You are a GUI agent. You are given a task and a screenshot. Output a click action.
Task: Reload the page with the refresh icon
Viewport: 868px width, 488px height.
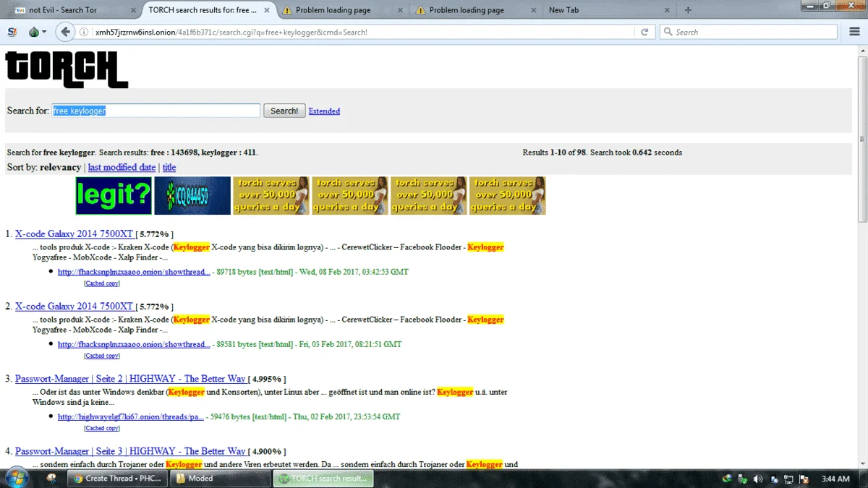[644, 32]
